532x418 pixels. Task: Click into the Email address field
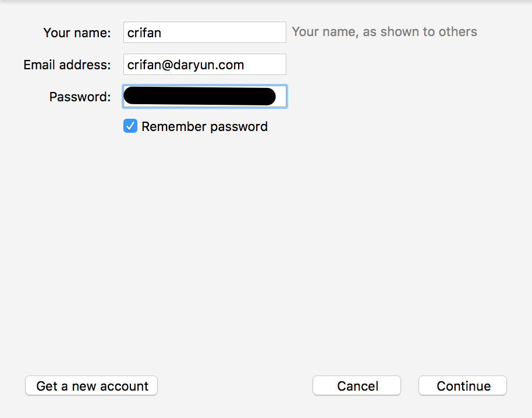(204, 65)
